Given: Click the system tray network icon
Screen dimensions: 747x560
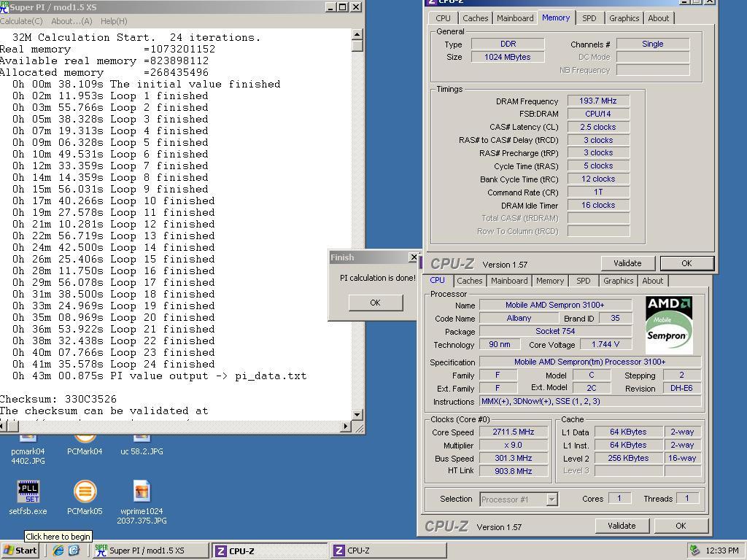Looking at the screenshot, I should click(694, 550).
